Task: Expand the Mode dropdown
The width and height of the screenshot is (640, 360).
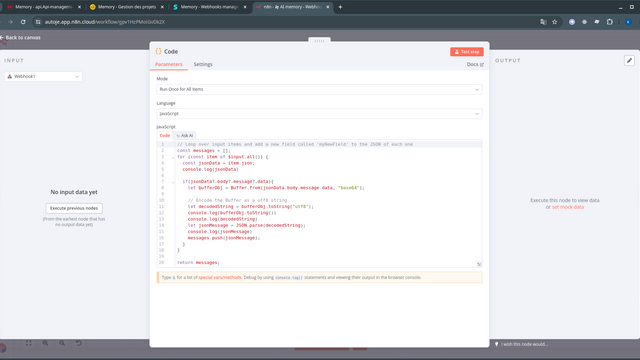Action: (x=319, y=89)
